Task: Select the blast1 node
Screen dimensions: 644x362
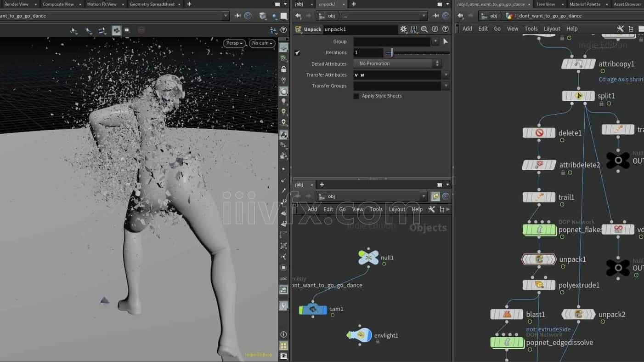Action: 507,315
